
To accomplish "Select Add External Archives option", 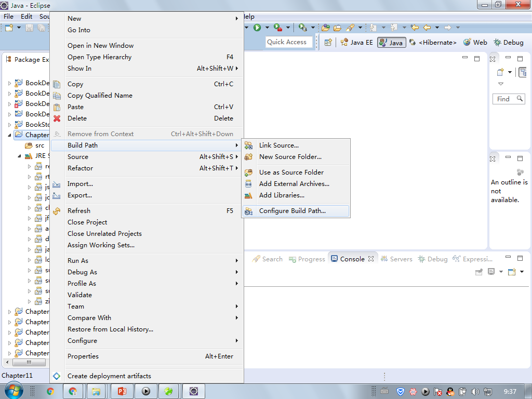I will [294, 184].
